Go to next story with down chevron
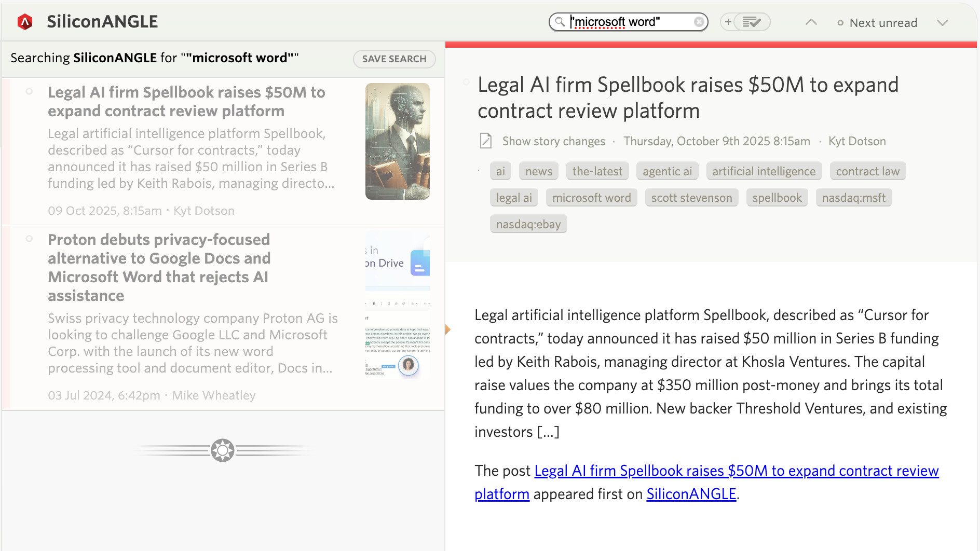Image resolution: width=980 pixels, height=551 pixels. [x=943, y=22]
